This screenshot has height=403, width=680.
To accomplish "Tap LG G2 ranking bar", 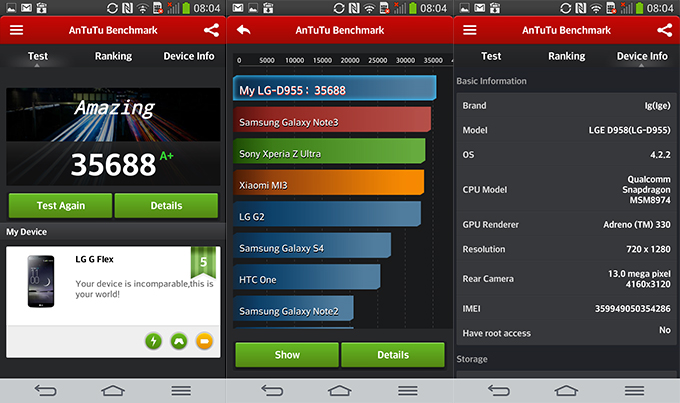I will tap(327, 214).
